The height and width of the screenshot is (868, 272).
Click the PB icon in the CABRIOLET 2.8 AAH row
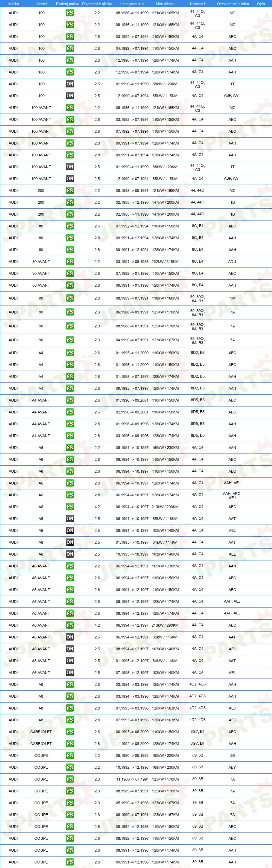pyautogui.click(x=70, y=744)
